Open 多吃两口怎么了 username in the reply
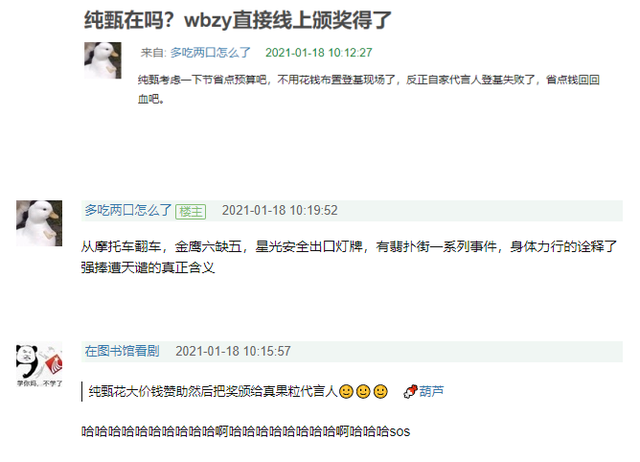 (x=128, y=210)
